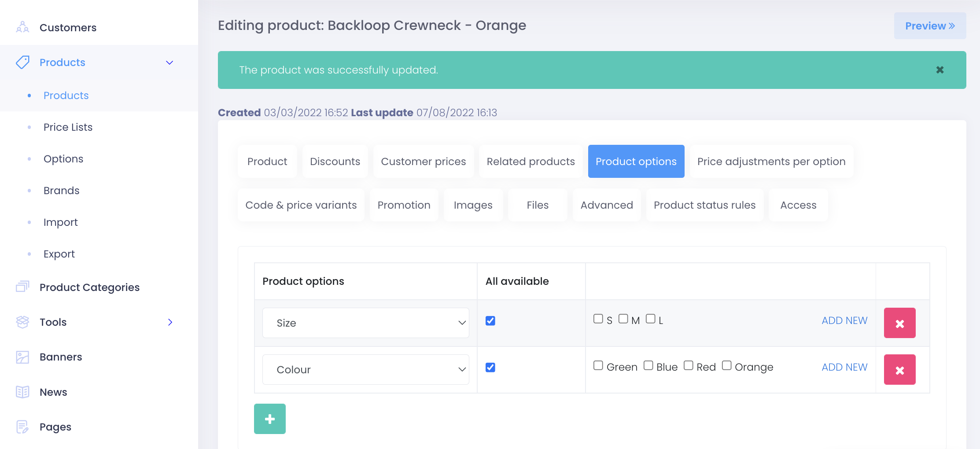Select the Customers icon in the sidebar

(22, 27)
